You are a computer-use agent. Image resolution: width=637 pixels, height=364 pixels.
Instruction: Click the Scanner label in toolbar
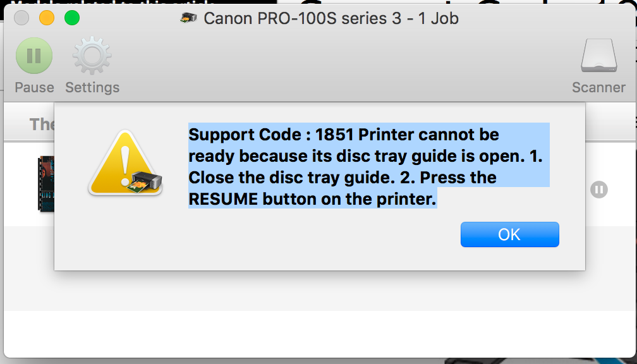598,87
